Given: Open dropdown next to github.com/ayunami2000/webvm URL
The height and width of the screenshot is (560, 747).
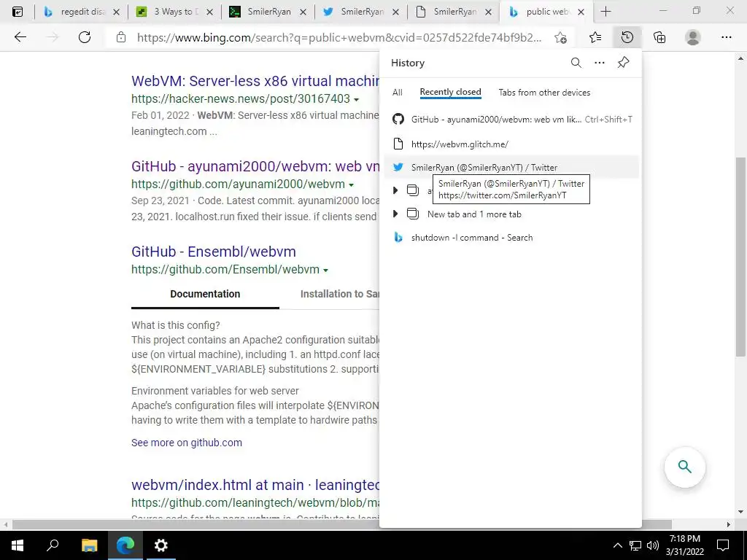Looking at the screenshot, I should point(351,184).
